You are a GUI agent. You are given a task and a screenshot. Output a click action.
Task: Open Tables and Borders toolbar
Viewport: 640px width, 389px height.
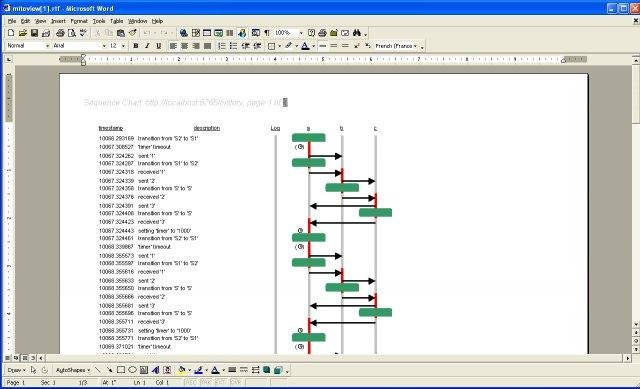click(196, 33)
